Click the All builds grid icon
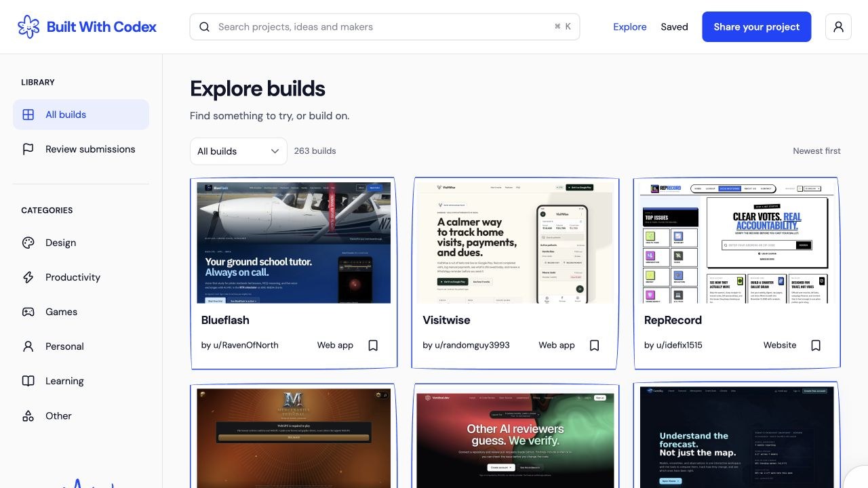868x488 pixels. click(x=28, y=115)
